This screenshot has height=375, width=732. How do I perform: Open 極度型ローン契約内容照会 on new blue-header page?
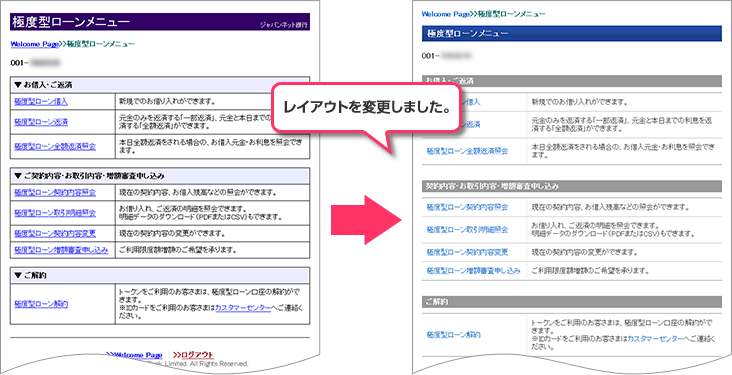click(x=467, y=207)
